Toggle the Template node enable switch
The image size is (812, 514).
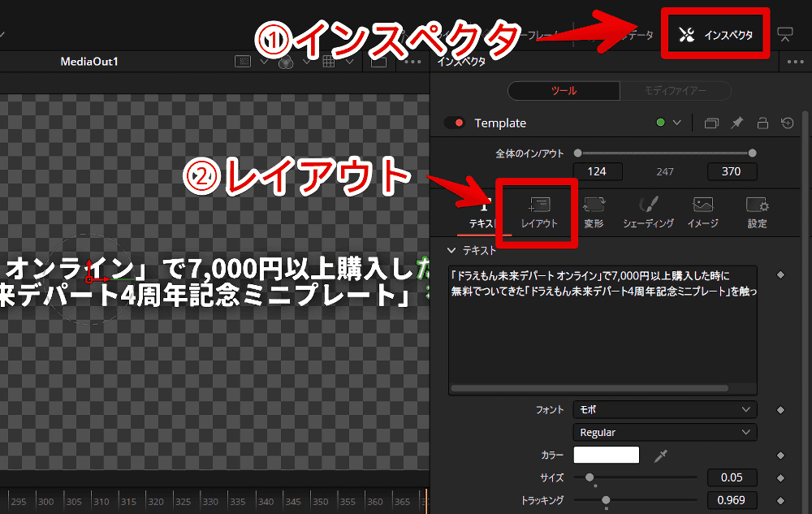454,123
